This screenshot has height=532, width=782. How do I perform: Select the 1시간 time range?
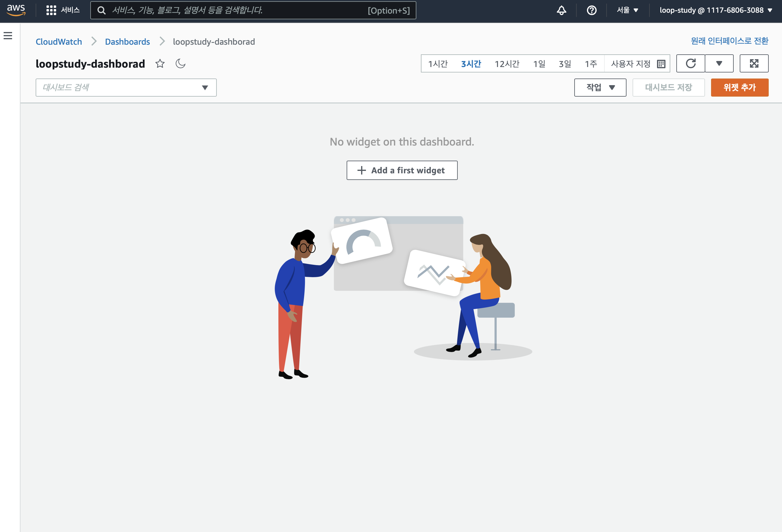click(438, 64)
